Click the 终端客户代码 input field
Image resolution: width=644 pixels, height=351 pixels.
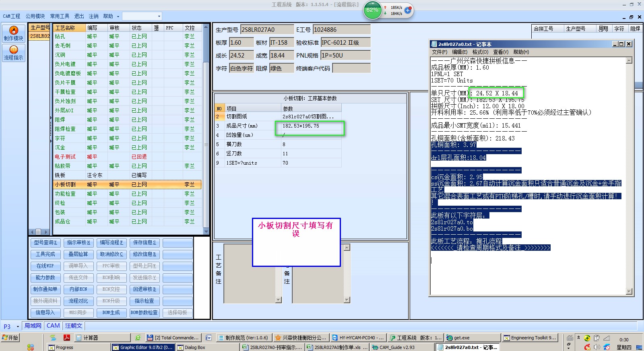351,68
